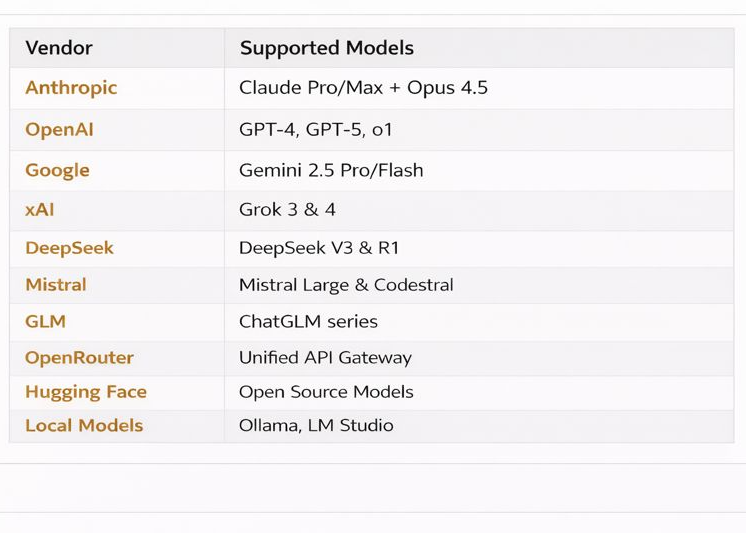
Task: Select the Gemini 2.5 Pro/Flash cell
Action: click(331, 170)
